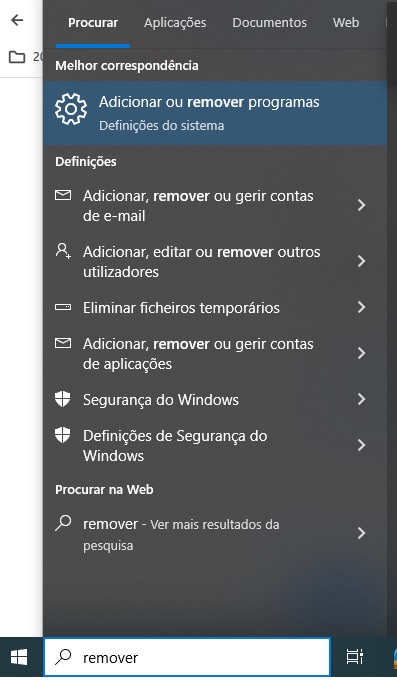This screenshot has height=681, width=397.
Task: Click the drive icon beside Eliminar ficheiros temporários
Action: click(x=63, y=307)
